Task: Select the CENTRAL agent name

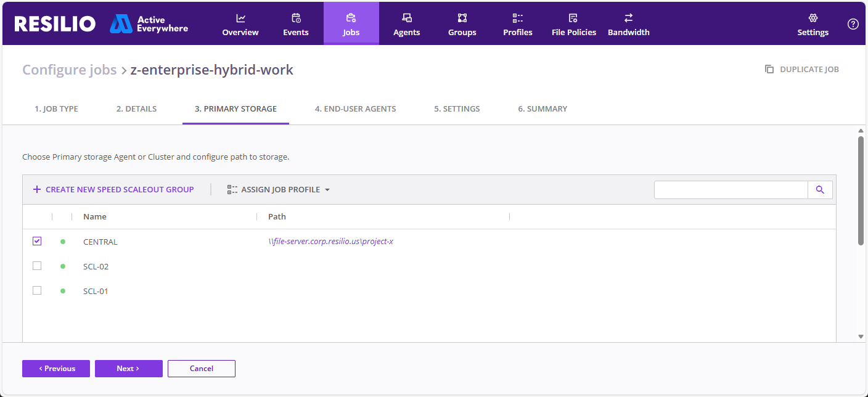Action: 100,242
